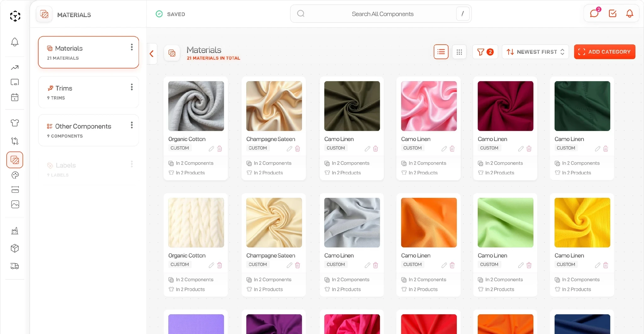Open the active Materials section in sidebar
Viewport: 644px width, 334px height.
tap(15, 160)
